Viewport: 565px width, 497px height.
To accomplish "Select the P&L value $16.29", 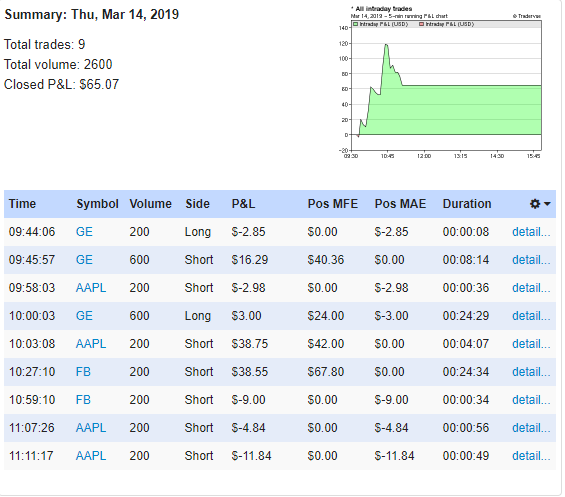I will pos(250,260).
